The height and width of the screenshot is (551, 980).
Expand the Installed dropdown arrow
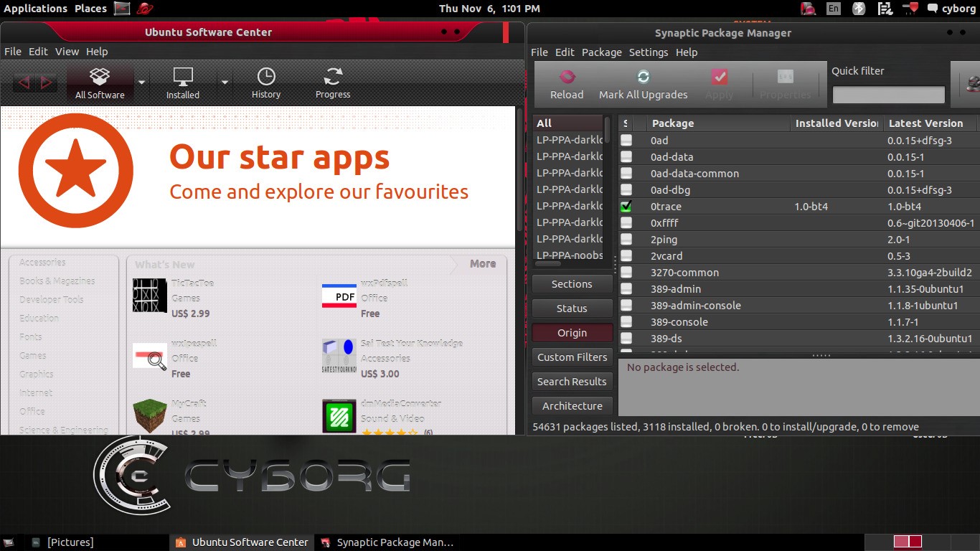click(225, 83)
